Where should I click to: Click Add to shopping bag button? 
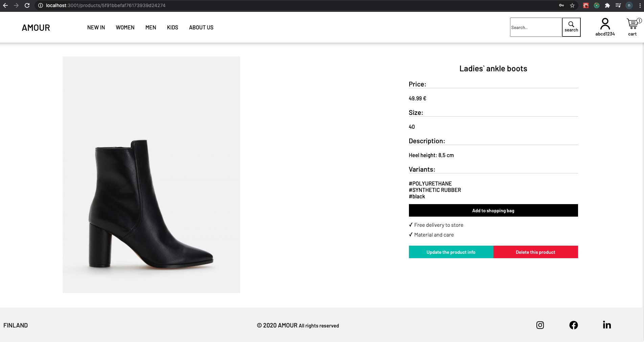point(493,211)
